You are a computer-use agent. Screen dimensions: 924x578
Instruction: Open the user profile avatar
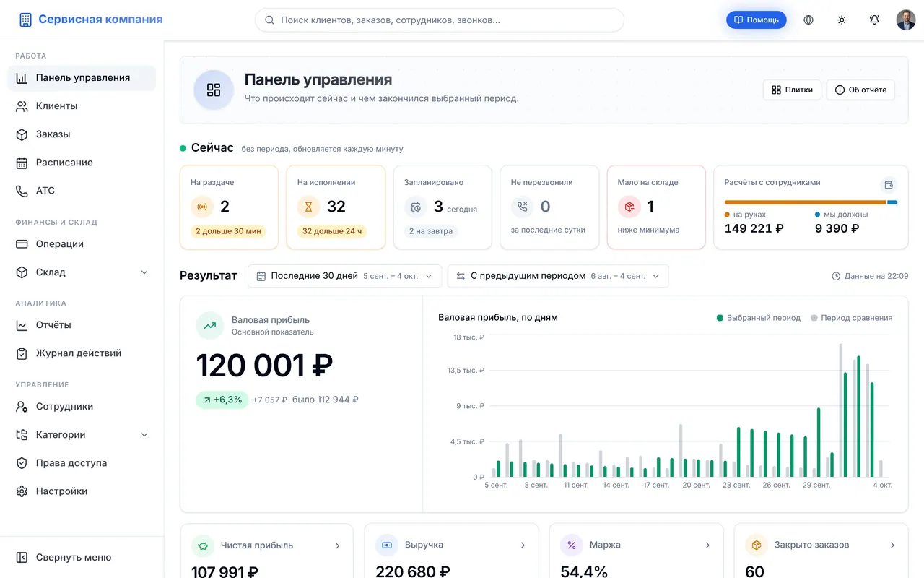point(906,20)
